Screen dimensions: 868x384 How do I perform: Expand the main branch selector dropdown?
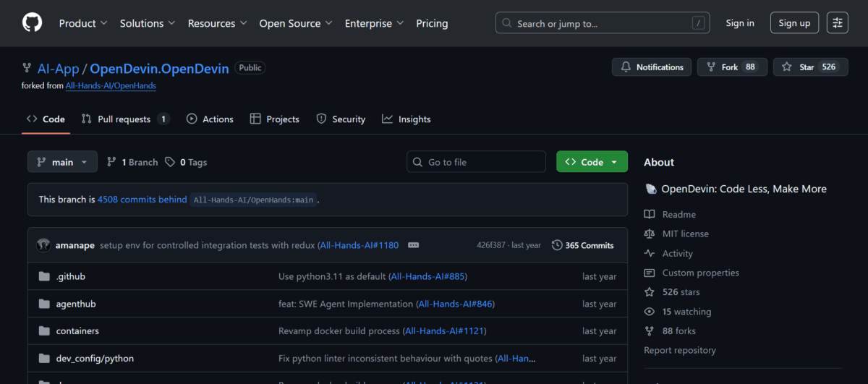(62, 162)
